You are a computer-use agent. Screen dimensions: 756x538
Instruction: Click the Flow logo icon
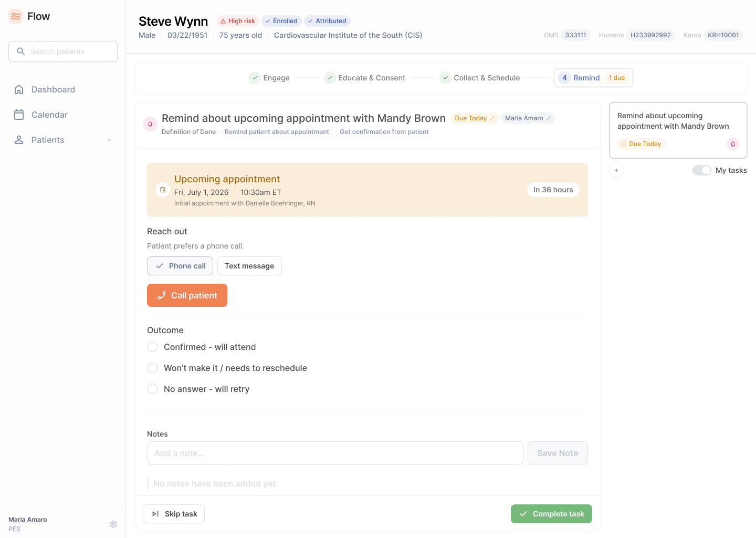16,16
